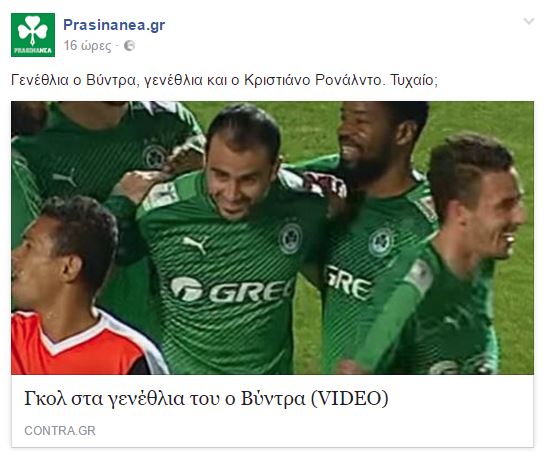Image resolution: width=544 pixels, height=456 pixels.
Task: Open the Prasinanea.gr page name link
Action: pyautogui.click(x=114, y=25)
